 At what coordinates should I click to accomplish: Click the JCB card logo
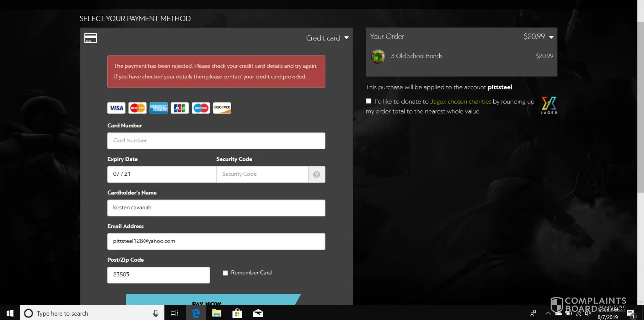pos(180,108)
